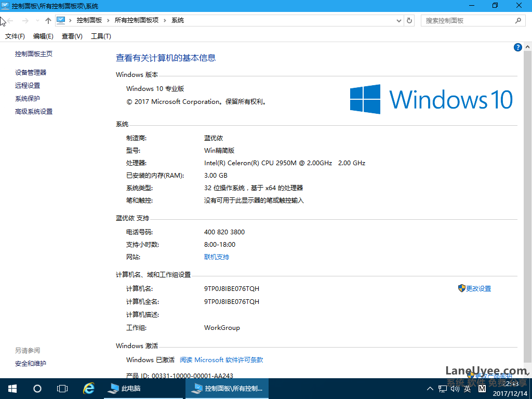The width and height of the screenshot is (532, 399).
Task: Click 更改设置 shield link
Action: [x=474, y=288]
